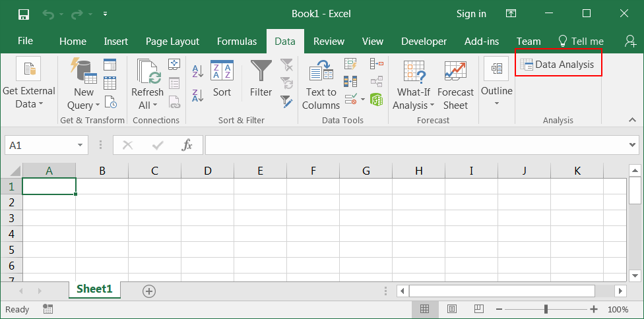
Task: Open the Developer tab
Action: coord(424,42)
